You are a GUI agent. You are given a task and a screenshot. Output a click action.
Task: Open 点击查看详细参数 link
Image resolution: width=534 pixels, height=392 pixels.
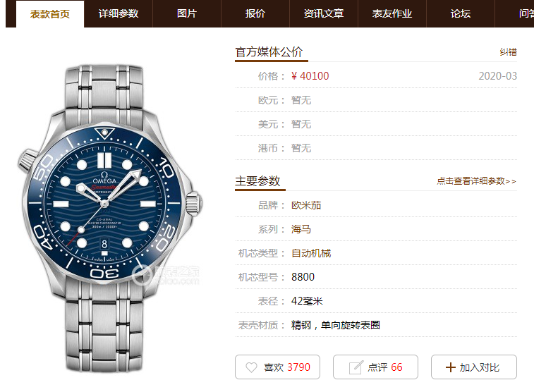(476, 181)
